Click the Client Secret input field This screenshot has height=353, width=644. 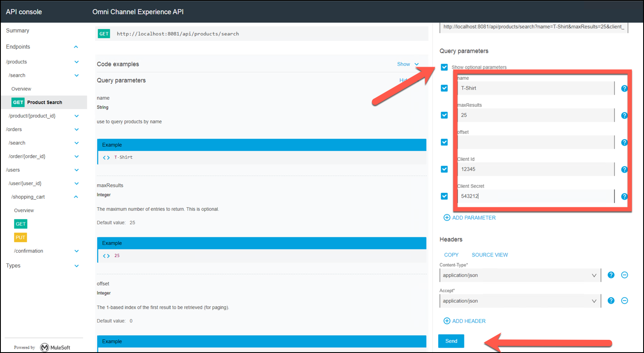click(536, 196)
